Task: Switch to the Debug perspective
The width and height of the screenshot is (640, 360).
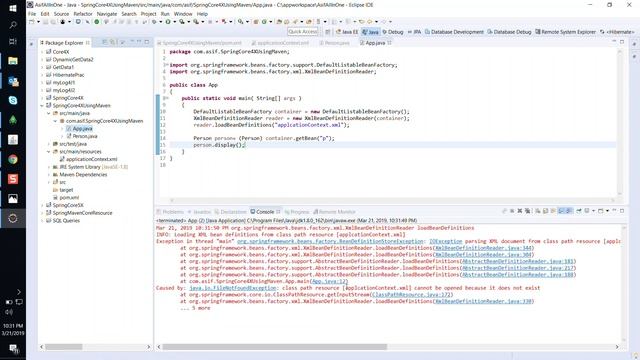Action: 393,32
